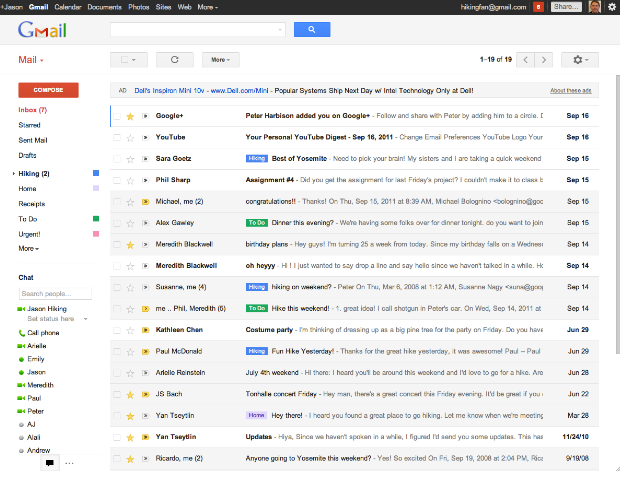Viewport: 620px width, 477px height.
Task: Open the settings gear dropdown
Action: tap(580, 60)
